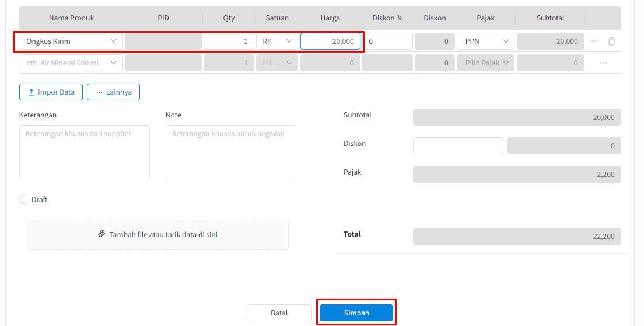
Task: Click the paperclip attachment icon
Action: click(101, 234)
